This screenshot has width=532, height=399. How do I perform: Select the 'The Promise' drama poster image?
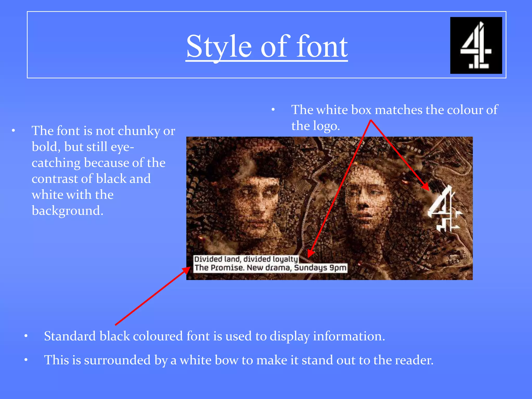(329, 208)
